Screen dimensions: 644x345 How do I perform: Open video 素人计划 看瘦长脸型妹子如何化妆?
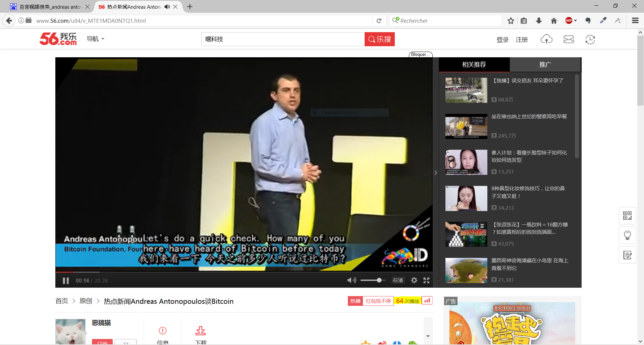pos(529,156)
